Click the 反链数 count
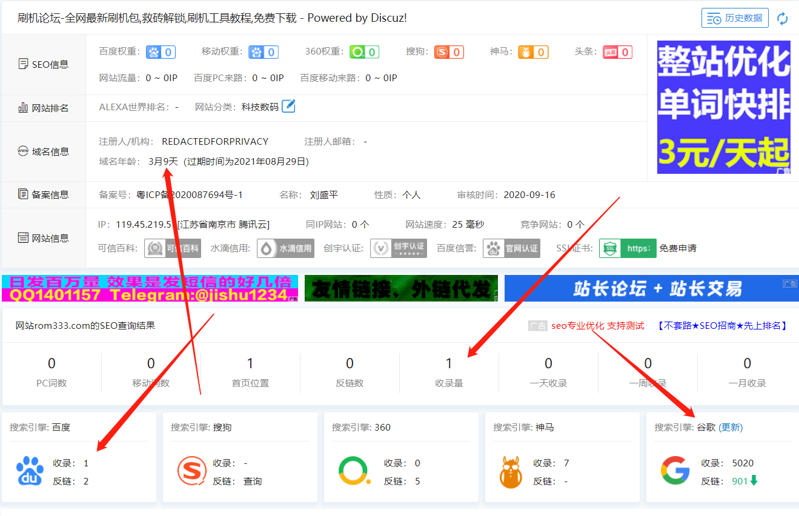 pyautogui.click(x=350, y=363)
